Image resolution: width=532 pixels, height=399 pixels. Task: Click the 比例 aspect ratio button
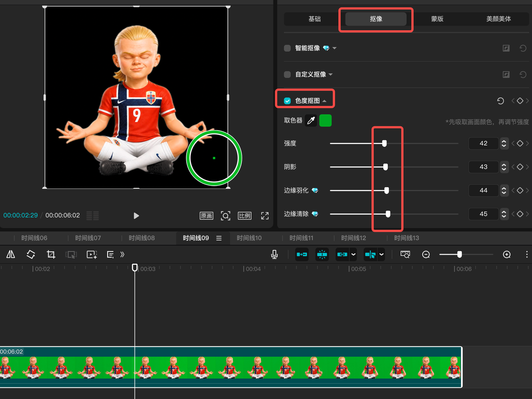coord(245,215)
